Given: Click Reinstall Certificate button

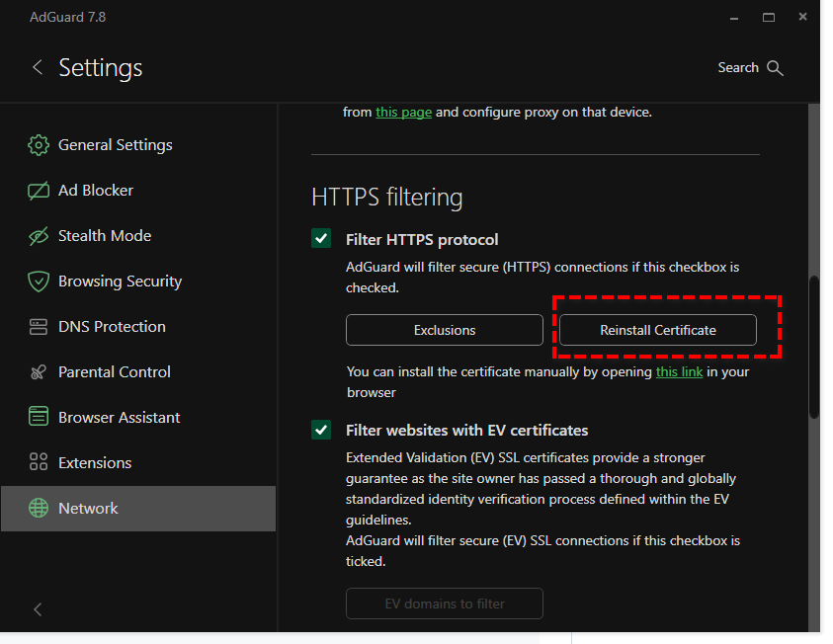Looking at the screenshot, I should 658,330.
